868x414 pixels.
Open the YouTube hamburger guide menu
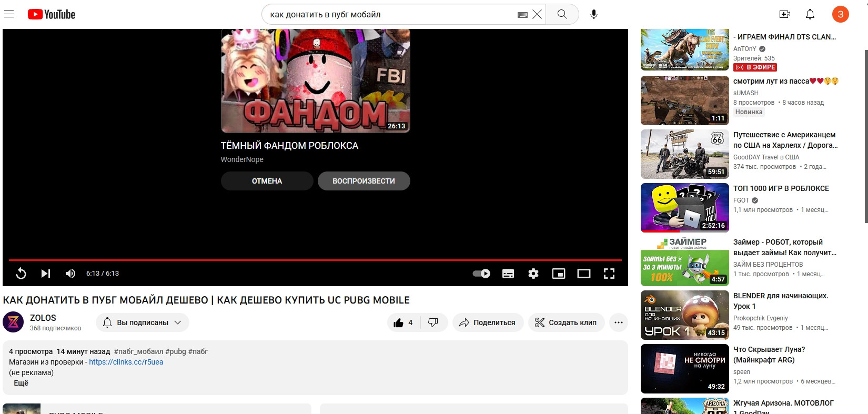click(x=9, y=14)
